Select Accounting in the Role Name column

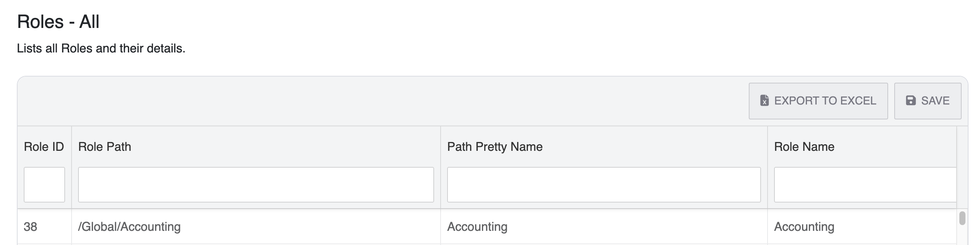point(804,227)
